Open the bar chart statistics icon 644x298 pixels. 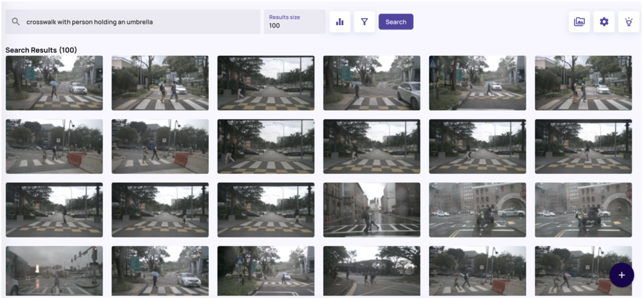click(340, 22)
